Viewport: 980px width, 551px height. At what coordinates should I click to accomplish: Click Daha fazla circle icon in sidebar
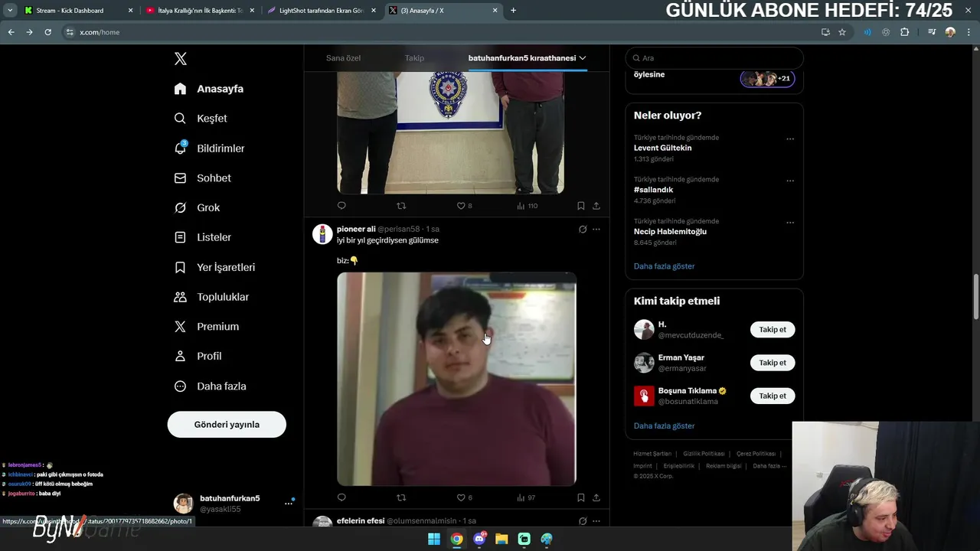tap(180, 386)
